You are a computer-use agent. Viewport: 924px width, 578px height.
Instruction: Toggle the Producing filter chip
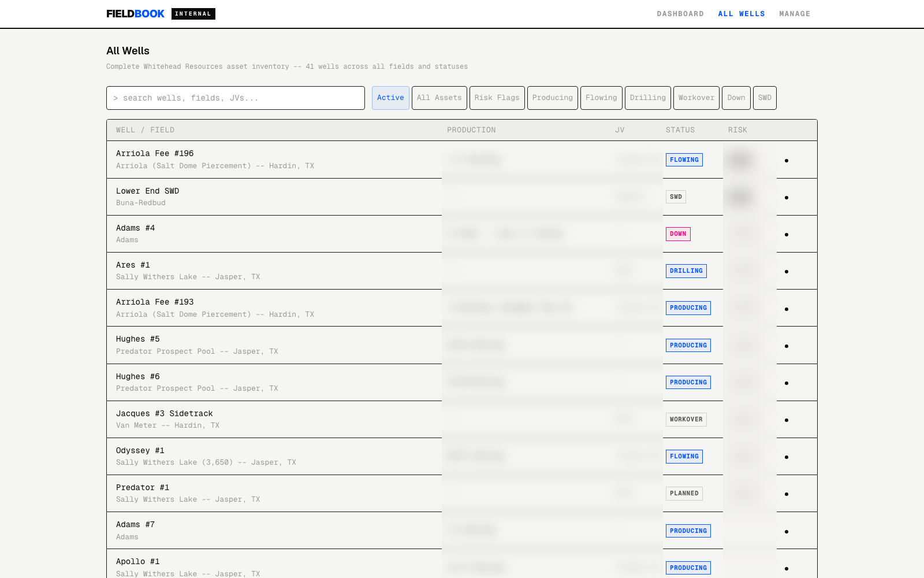pos(553,98)
